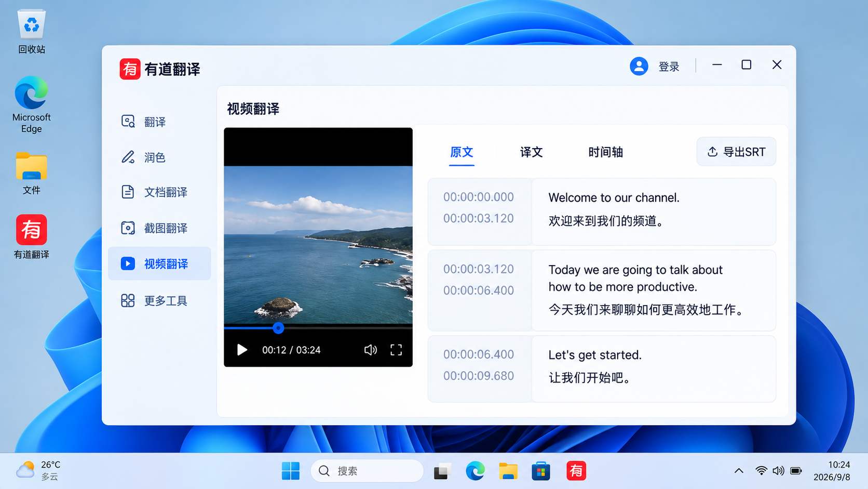Open the Windows Start menu
Image resolution: width=868 pixels, height=489 pixels.
pyautogui.click(x=291, y=471)
